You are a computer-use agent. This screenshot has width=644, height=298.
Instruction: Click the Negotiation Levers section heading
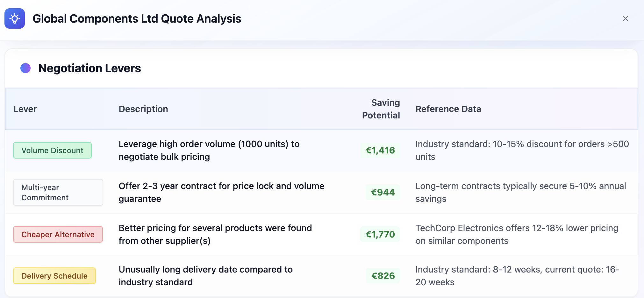pos(89,68)
